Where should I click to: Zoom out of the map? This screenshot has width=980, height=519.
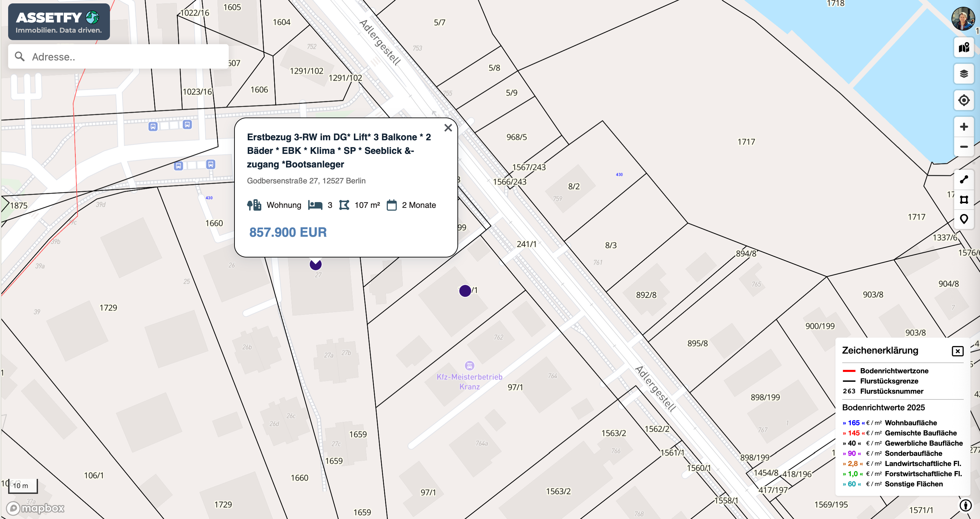pos(963,147)
